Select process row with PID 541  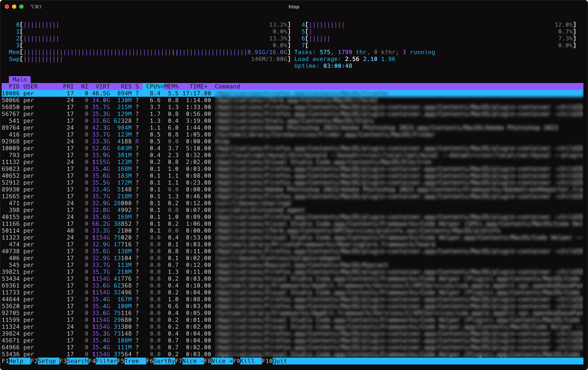pyautogui.click(x=292, y=121)
